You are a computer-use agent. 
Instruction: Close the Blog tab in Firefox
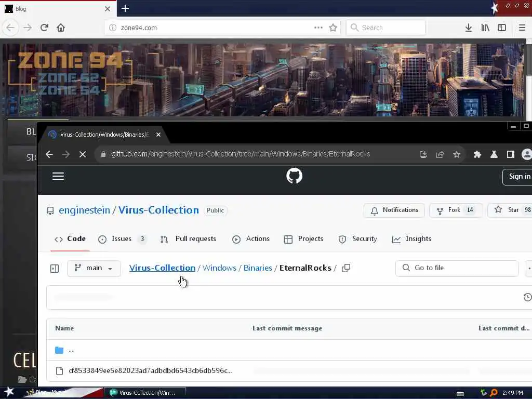pos(108,9)
